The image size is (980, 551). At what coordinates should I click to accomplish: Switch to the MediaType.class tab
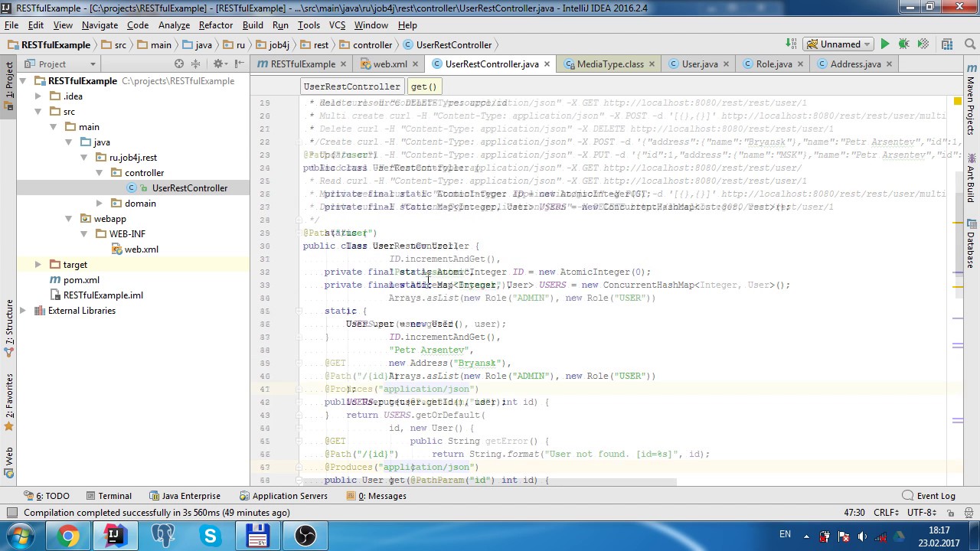point(610,64)
